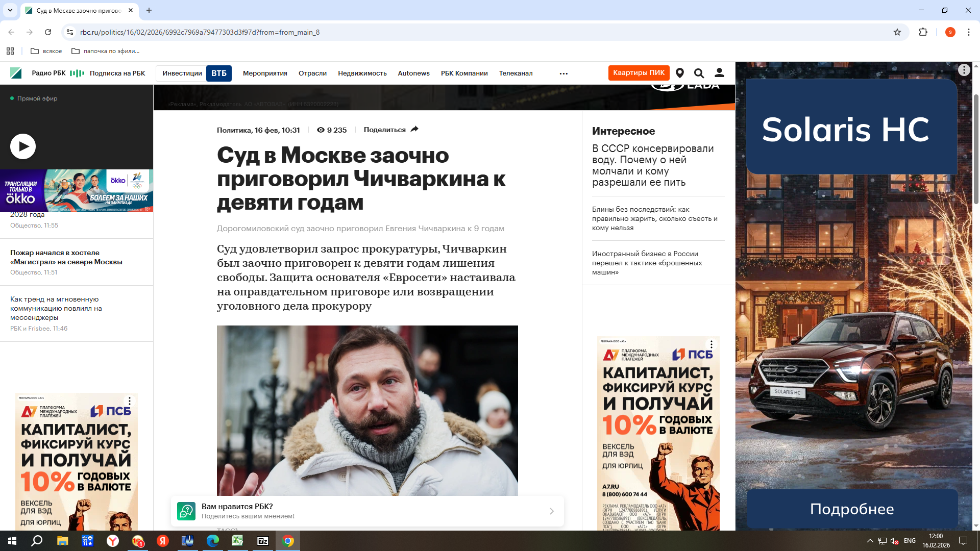The image size is (980, 551).
Task: Open the Chrome extensions puzzle icon
Action: click(x=923, y=32)
